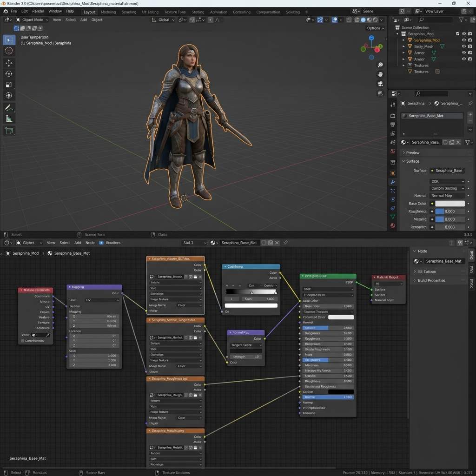Click Seraphina_Mod breadcrumb in node editor

coord(26,253)
